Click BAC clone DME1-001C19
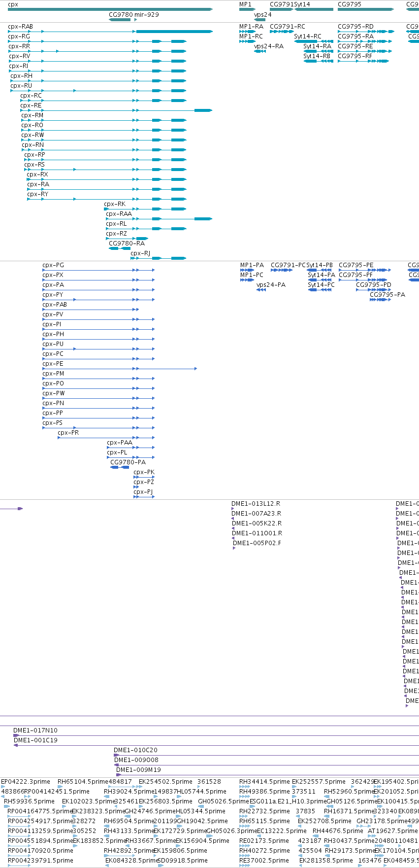 (35, 740)
